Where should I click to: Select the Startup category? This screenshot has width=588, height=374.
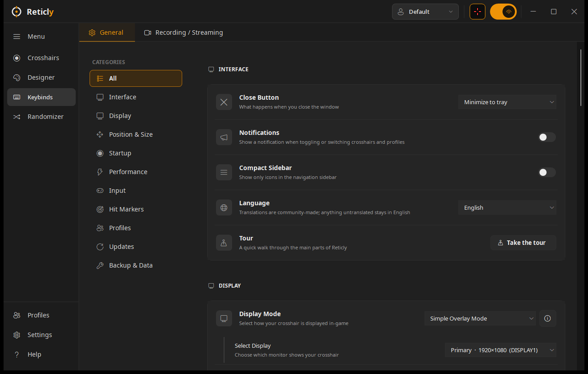tap(136, 153)
